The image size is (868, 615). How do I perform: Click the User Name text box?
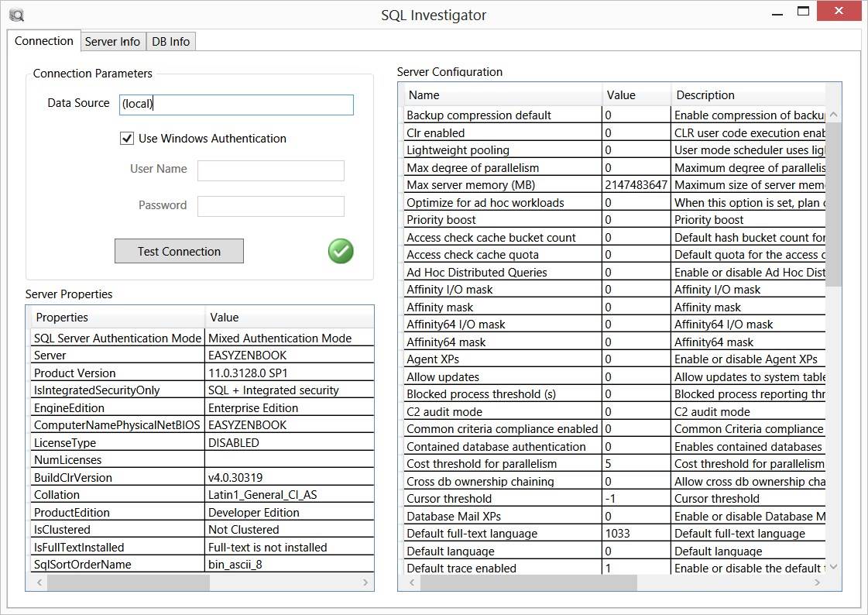271,170
